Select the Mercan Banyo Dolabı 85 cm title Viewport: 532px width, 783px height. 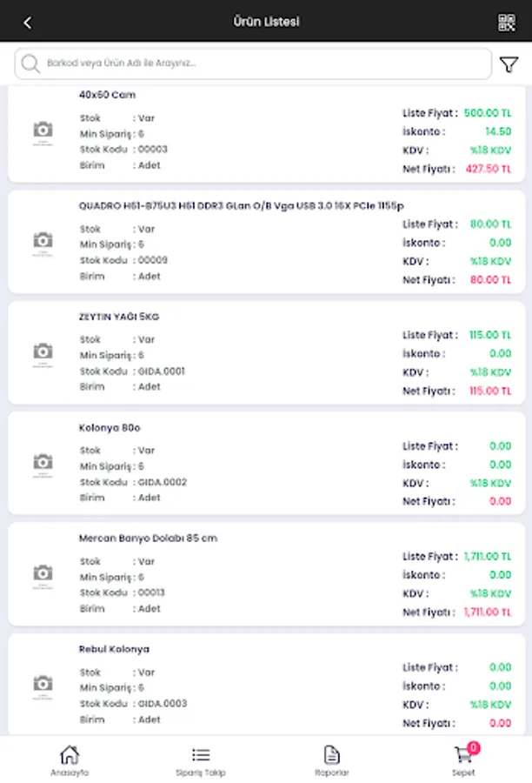tap(148, 539)
